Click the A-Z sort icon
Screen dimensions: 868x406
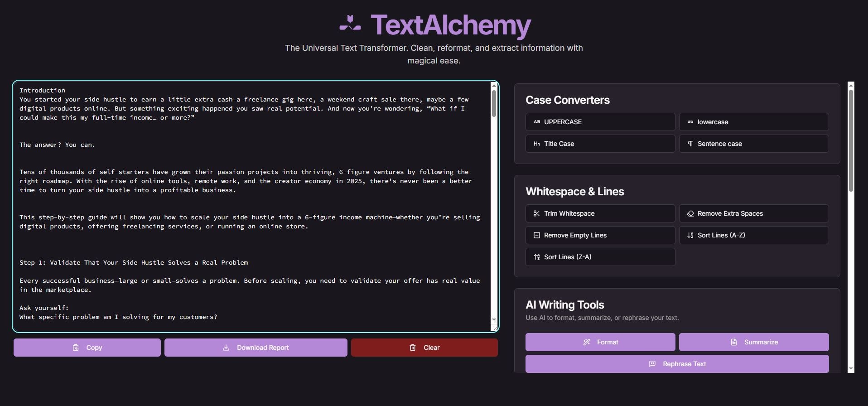click(690, 235)
